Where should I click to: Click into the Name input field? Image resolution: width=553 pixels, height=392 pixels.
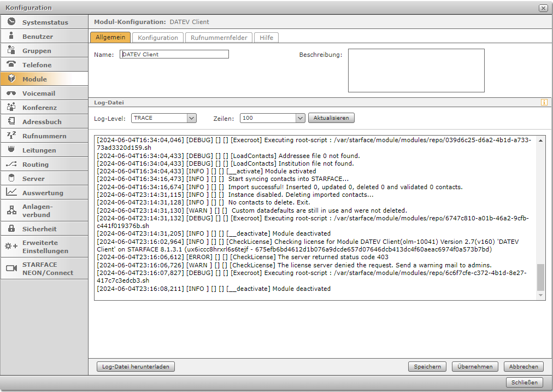[x=174, y=55]
